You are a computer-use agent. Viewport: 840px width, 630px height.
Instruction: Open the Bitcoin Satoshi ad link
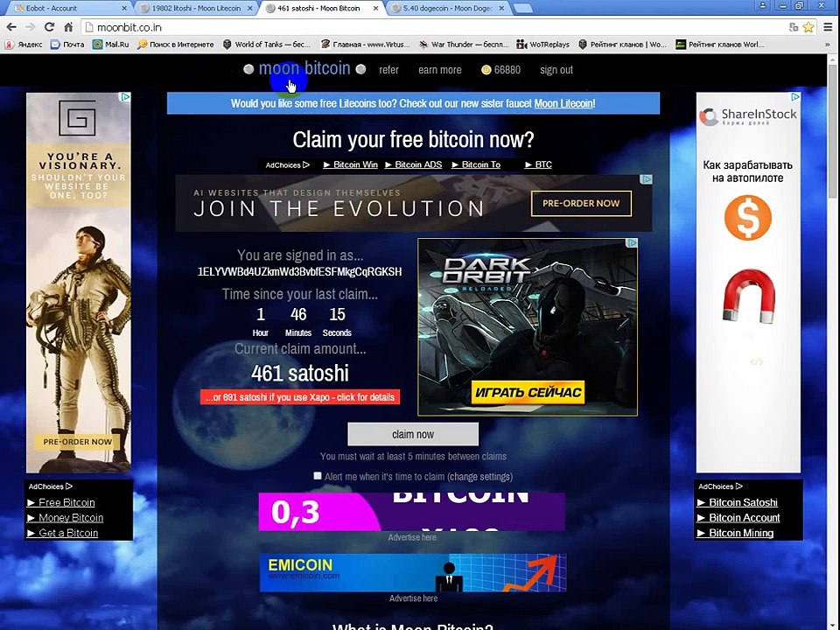(x=737, y=502)
